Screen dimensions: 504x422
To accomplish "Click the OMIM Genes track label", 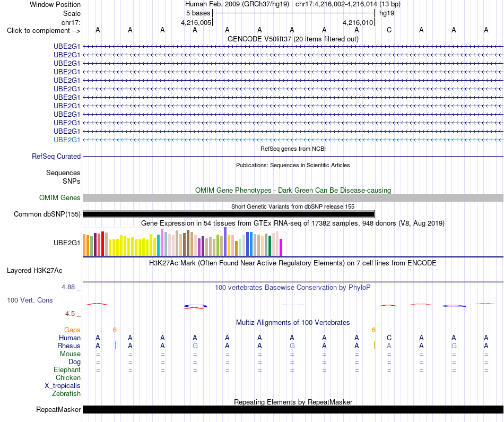I will click(x=60, y=198).
